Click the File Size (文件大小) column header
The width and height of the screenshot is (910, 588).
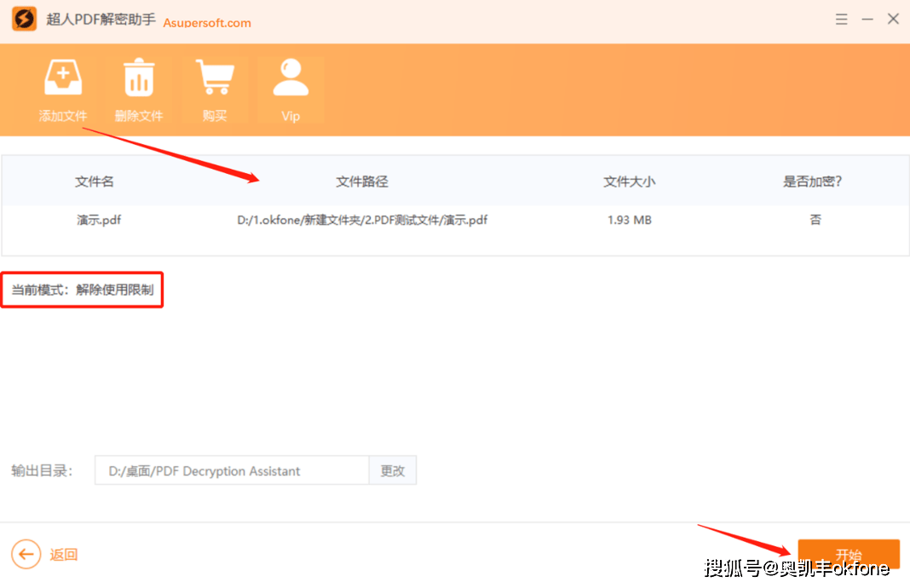630,182
